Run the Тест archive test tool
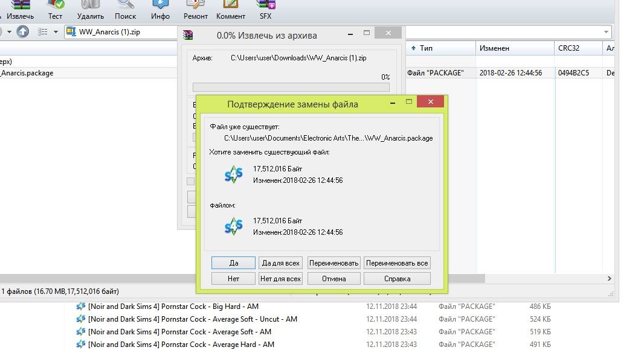 click(x=56, y=10)
